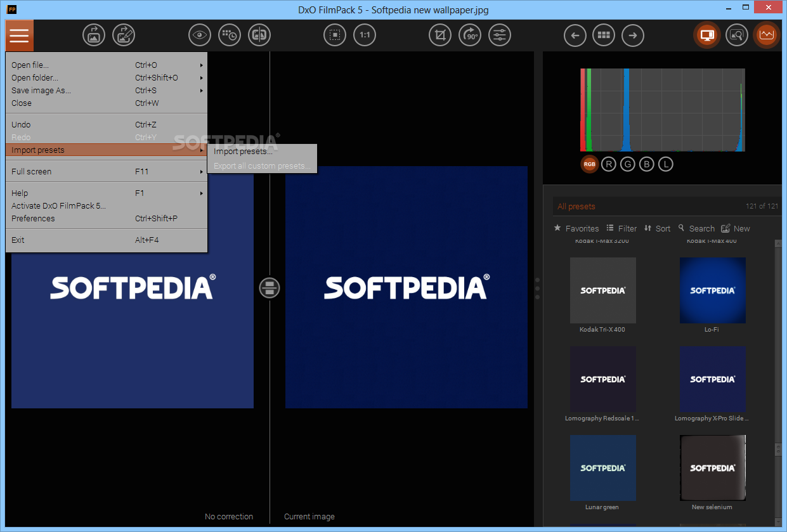Click Import presets... in the submenu
The image size is (787, 532).
click(262, 152)
